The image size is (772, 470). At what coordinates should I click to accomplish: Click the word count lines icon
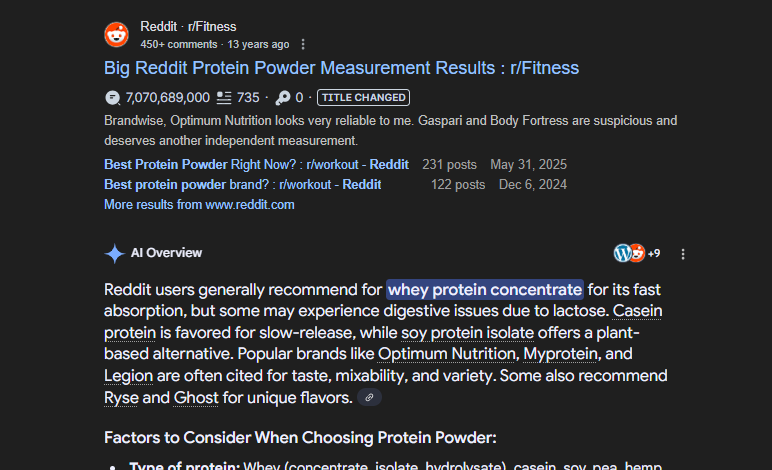[224, 98]
